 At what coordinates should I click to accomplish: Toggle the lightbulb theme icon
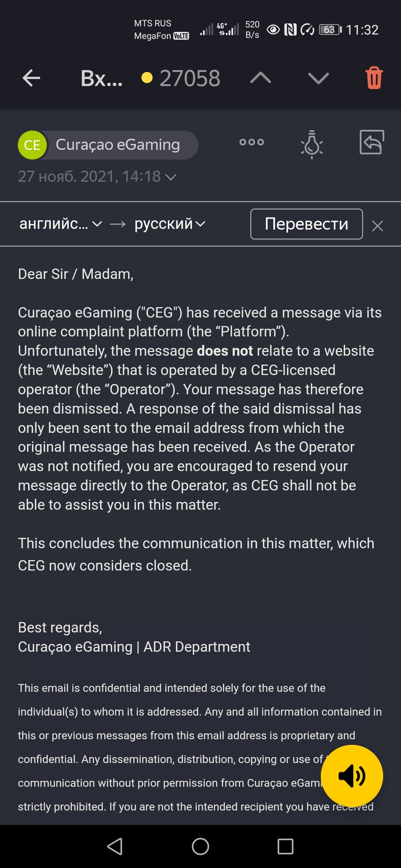coord(312,145)
